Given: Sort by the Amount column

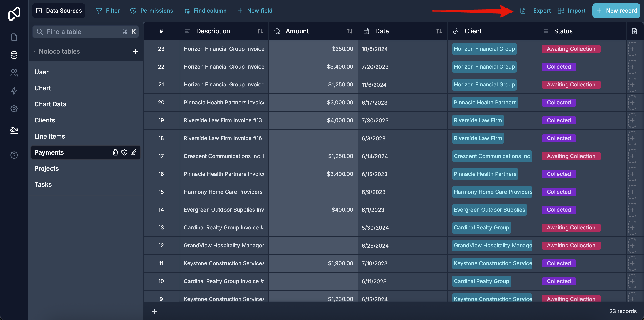Looking at the screenshot, I should (350, 31).
